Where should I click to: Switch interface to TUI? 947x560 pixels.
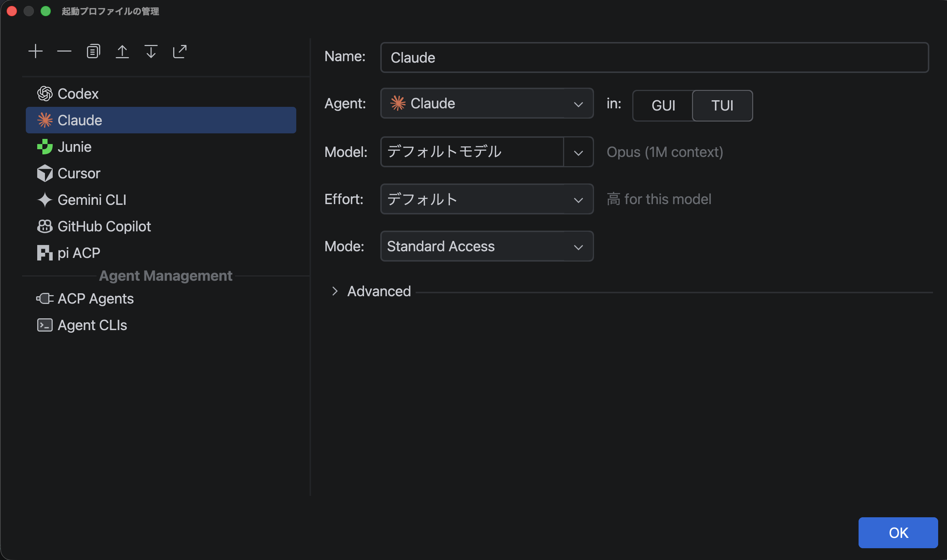click(x=722, y=106)
